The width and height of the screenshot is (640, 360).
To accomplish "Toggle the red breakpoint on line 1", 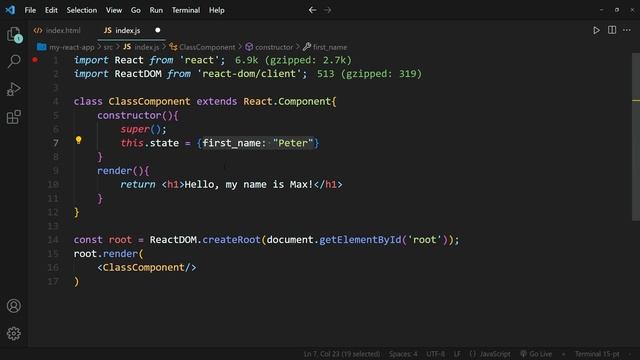I will [x=35, y=60].
